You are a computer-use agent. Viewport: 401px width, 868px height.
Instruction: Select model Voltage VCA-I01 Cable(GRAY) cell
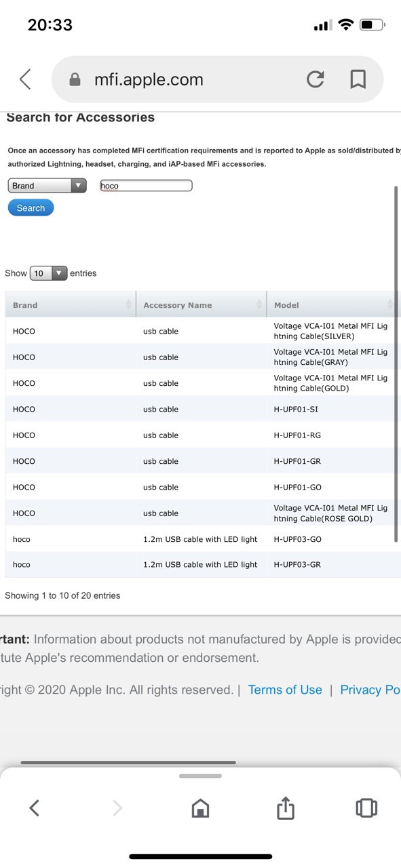(x=332, y=357)
